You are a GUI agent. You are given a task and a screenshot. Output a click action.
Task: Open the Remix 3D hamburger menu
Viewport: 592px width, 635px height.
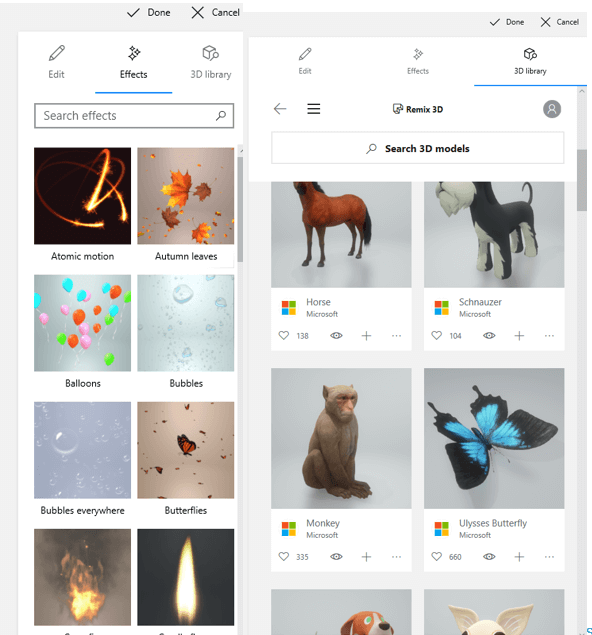tap(314, 109)
